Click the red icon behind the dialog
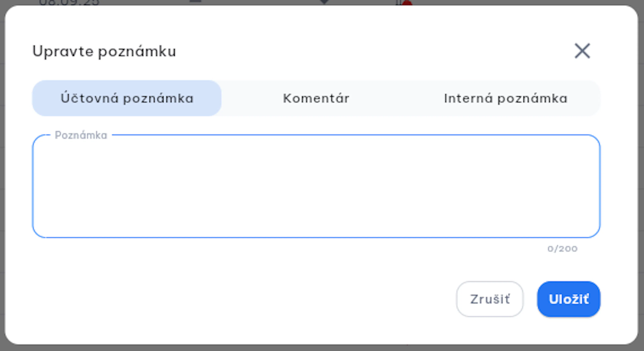Viewport: 644px width, 351px height. click(x=407, y=3)
